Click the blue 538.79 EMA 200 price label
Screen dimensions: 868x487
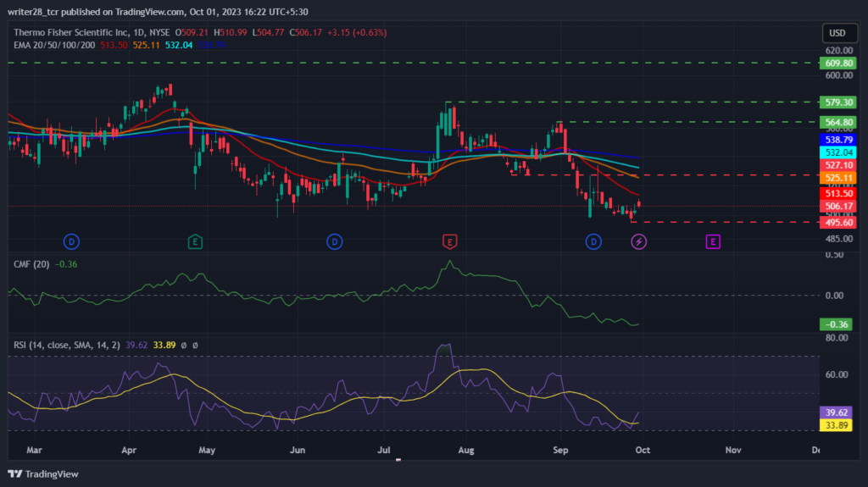[x=838, y=140]
